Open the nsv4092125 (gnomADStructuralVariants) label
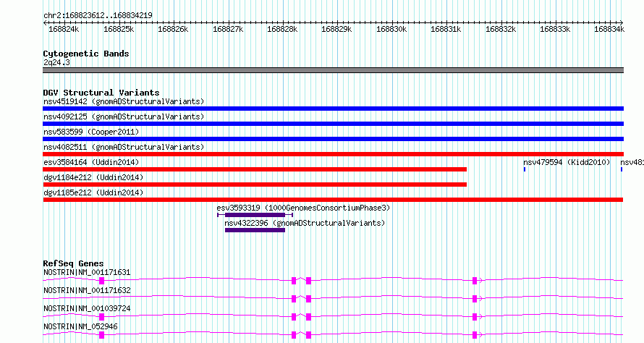This screenshot has height=343, width=644. click(124, 117)
